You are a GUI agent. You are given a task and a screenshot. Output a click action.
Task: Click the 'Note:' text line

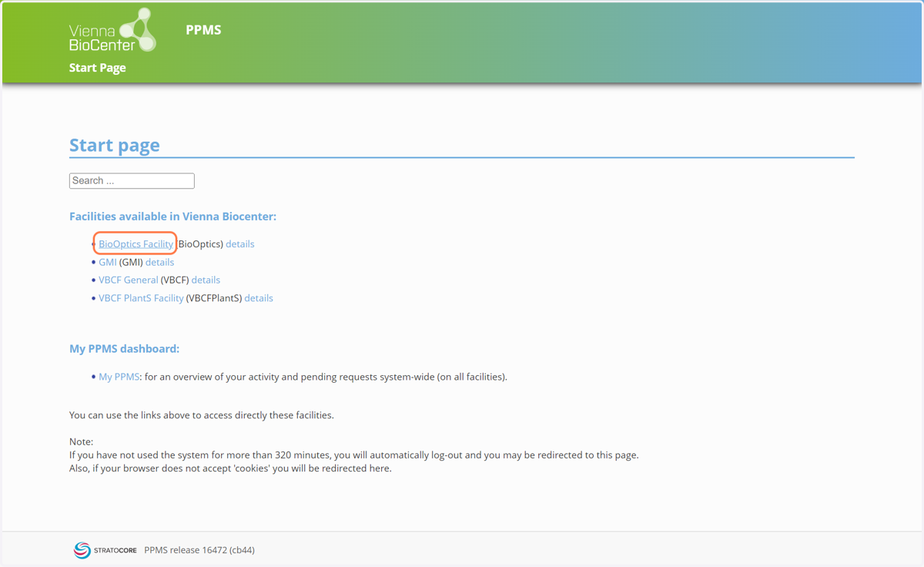(81, 441)
